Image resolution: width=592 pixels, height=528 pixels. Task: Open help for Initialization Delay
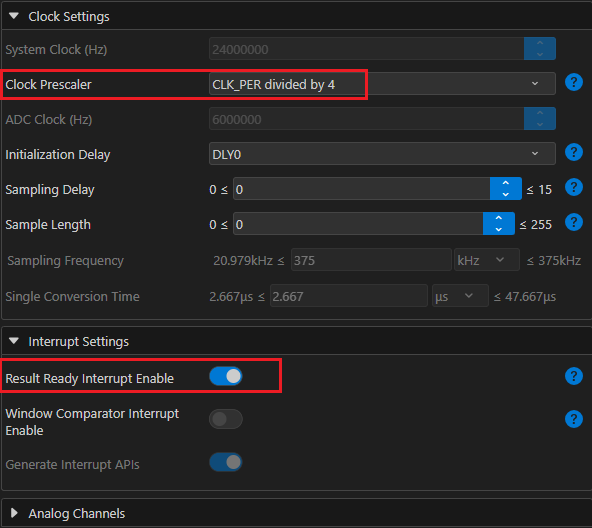pyautogui.click(x=574, y=152)
